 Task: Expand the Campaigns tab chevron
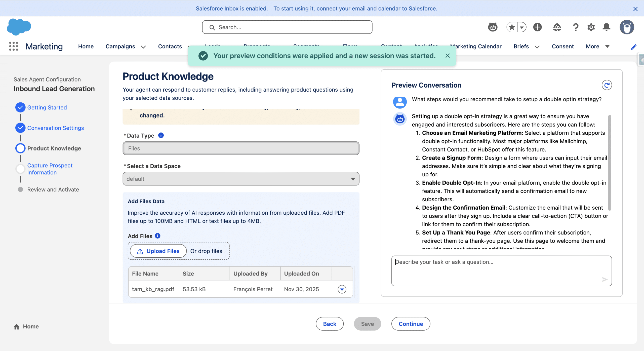[x=143, y=47]
